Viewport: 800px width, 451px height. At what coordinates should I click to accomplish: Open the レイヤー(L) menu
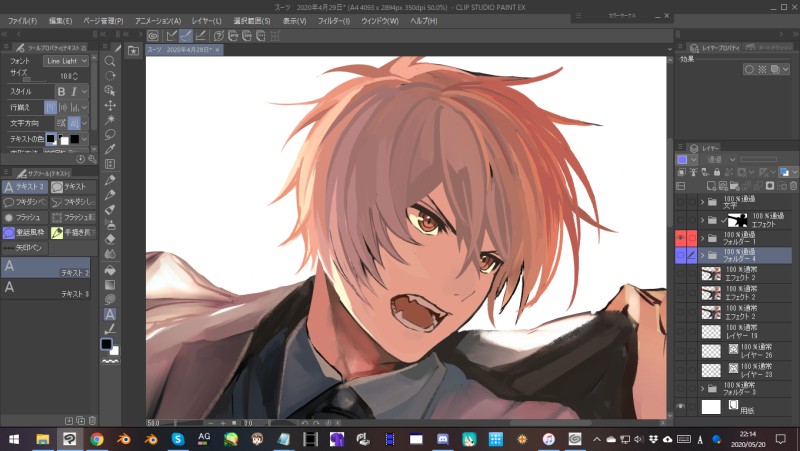(207, 21)
